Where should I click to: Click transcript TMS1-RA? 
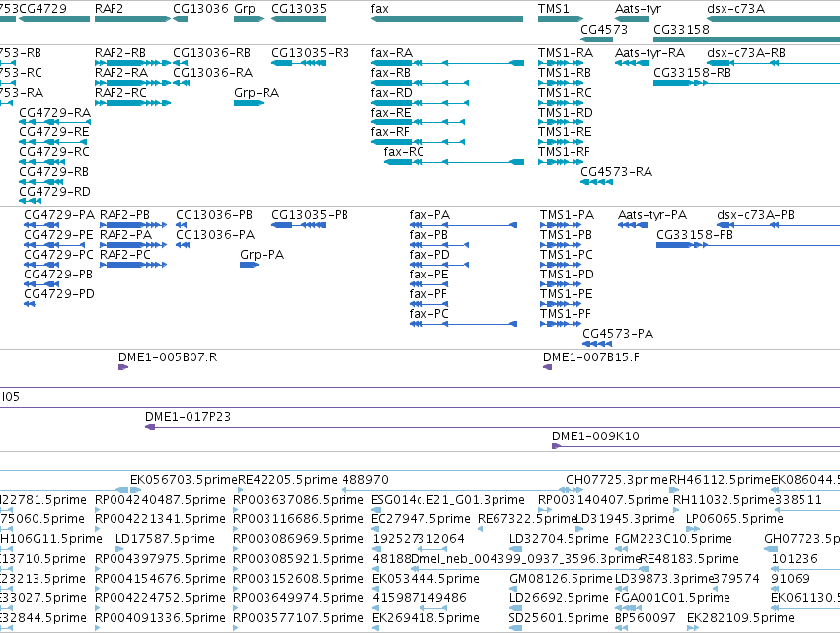click(561, 63)
